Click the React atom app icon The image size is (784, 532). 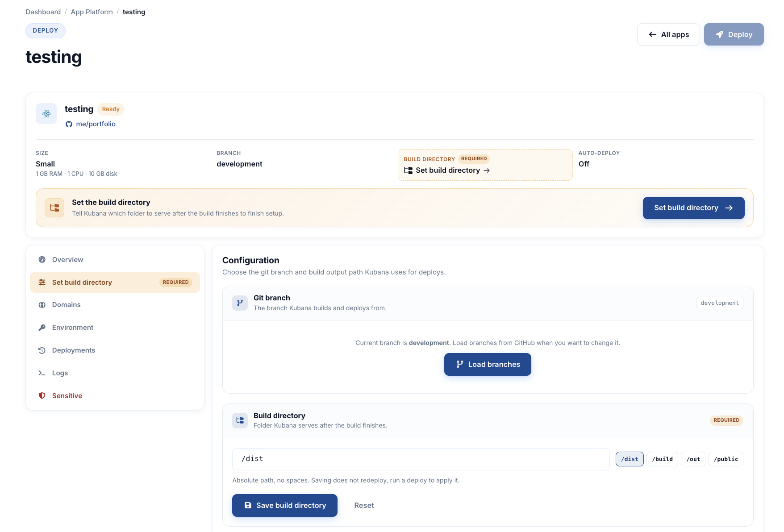(x=46, y=114)
